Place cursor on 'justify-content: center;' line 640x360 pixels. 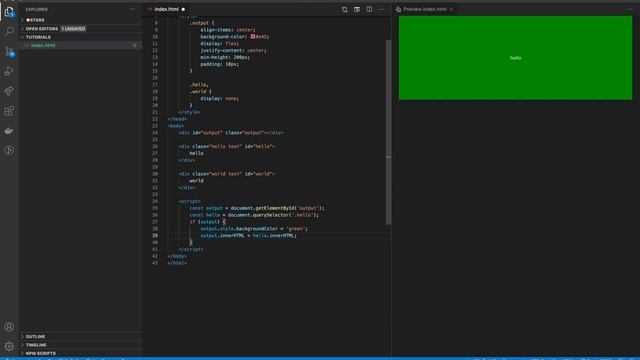pyautogui.click(x=233, y=50)
